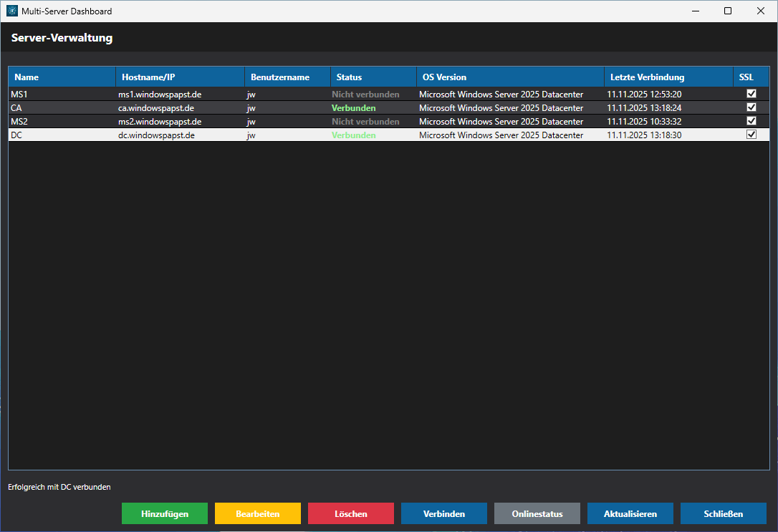Click the OS Version column header
The height and width of the screenshot is (532, 778).
510,77
